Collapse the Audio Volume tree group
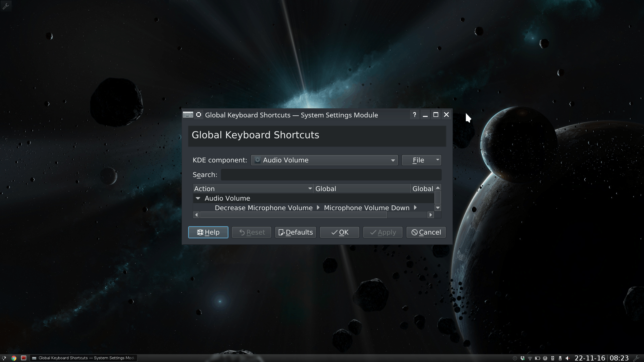Screen dimensions: 644x362 [198, 198]
